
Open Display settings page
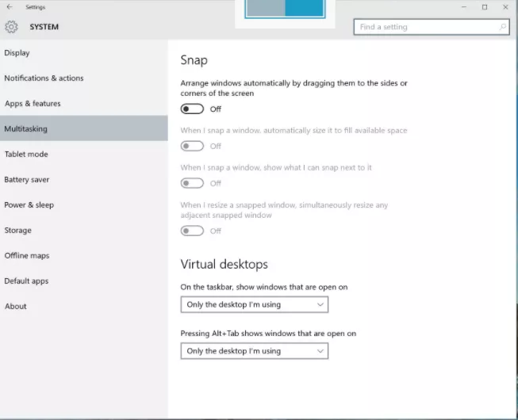point(84,53)
